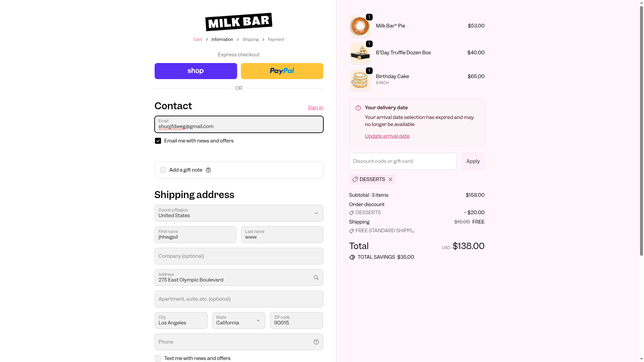The image size is (644, 362).
Task: Click the Milk Bar Pie thumbnail
Action: coord(360,26)
